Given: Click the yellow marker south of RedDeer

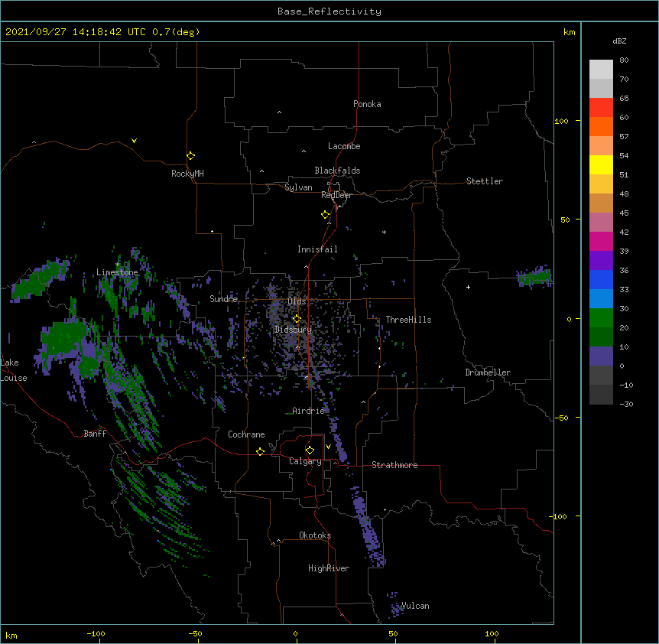Looking at the screenshot, I should pyautogui.click(x=326, y=215).
